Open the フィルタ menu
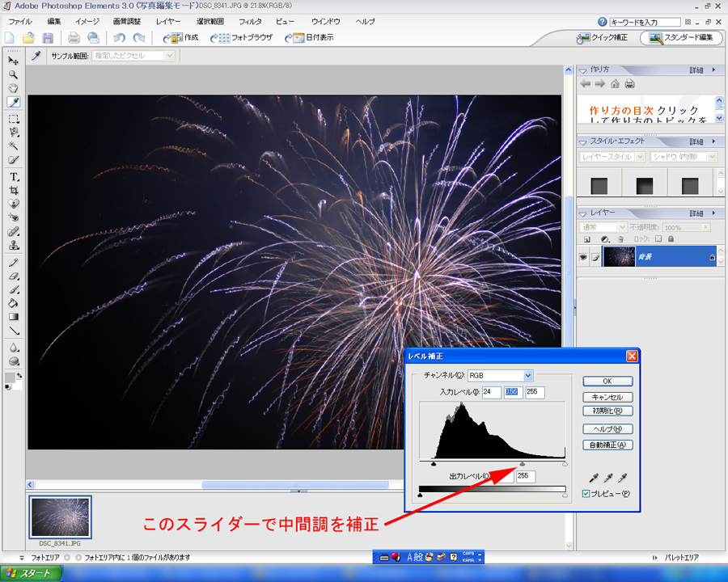The image size is (728, 582). (x=250, y=21)
